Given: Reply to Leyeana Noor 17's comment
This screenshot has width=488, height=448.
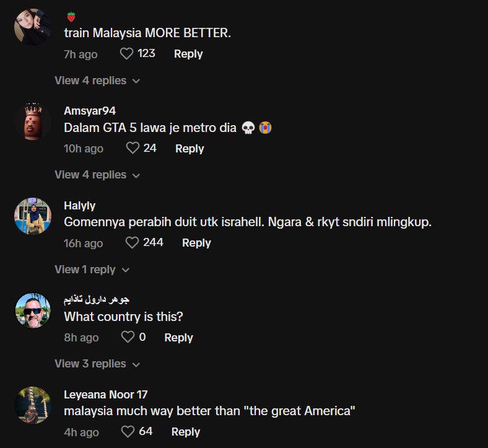Looking at the screenshot, I should click(186, 432).
